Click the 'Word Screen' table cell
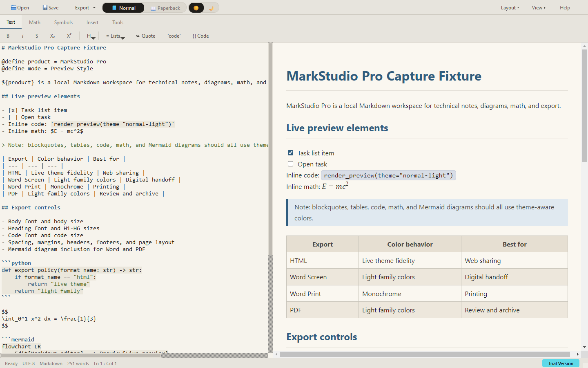This screenshot has width=588, height=368. [323, 277]
